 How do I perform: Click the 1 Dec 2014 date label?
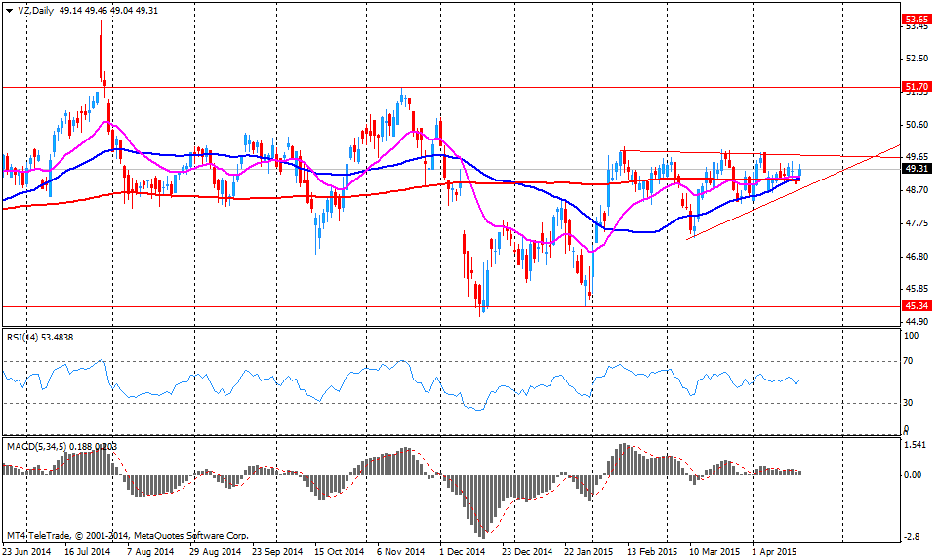[463, 551]
